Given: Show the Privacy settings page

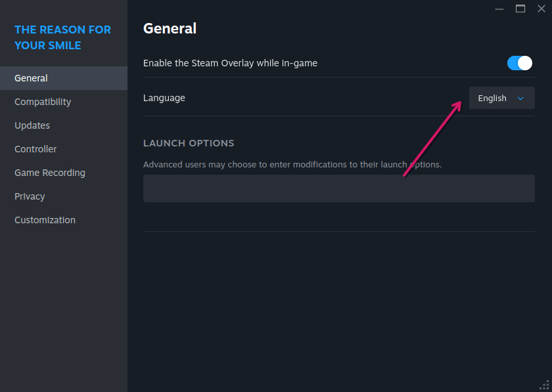Looking at the screenshot, I should coord(30,196).
